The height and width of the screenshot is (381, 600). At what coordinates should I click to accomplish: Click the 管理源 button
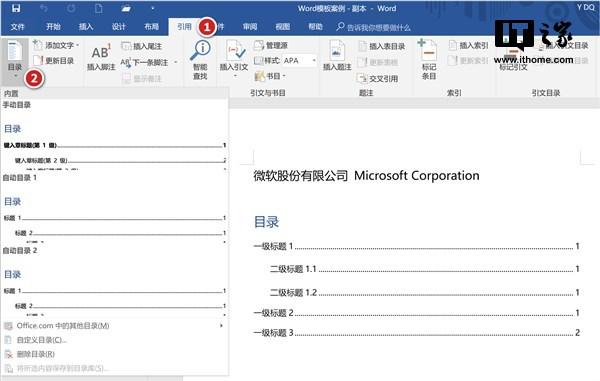[x=271, y=45]
